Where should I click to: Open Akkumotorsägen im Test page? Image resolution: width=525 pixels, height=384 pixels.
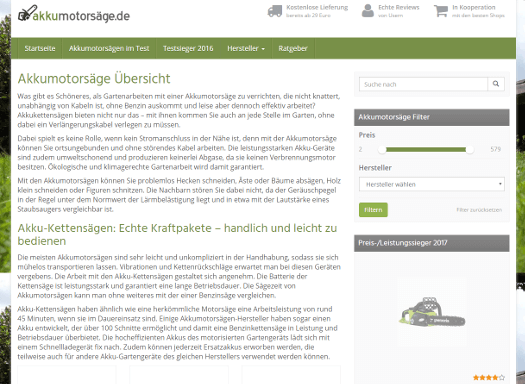[109, 49]
